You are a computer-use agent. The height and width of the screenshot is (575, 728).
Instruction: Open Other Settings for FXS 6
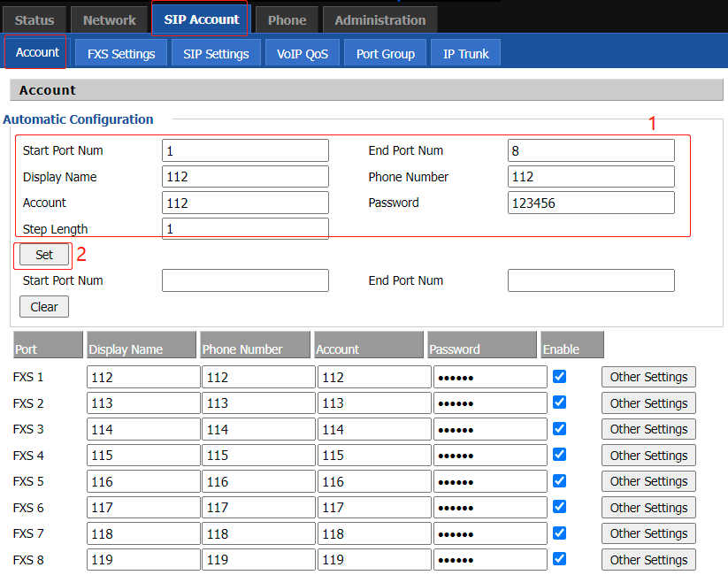(648, 508)
